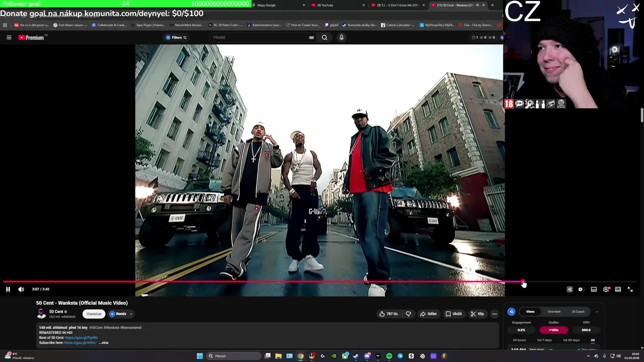
Task: Open the Windows Start menu
Action: pyautogui.click(x=200, y=356)
